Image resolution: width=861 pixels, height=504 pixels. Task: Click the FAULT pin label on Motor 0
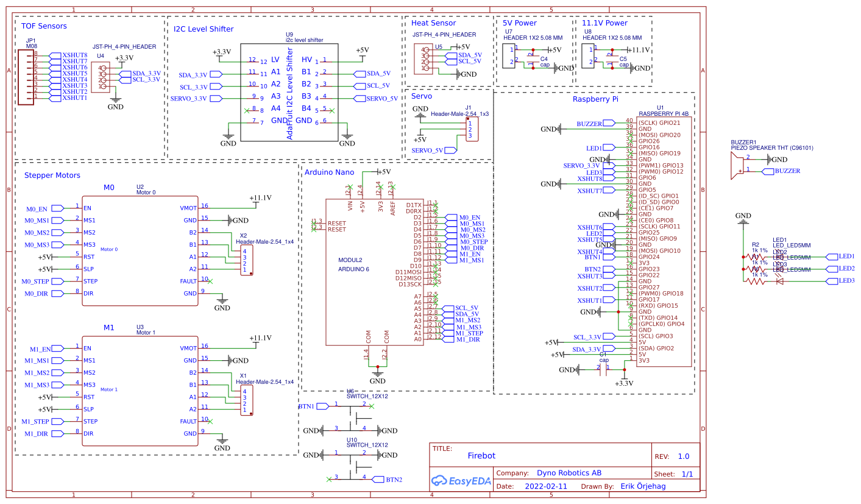188,281
